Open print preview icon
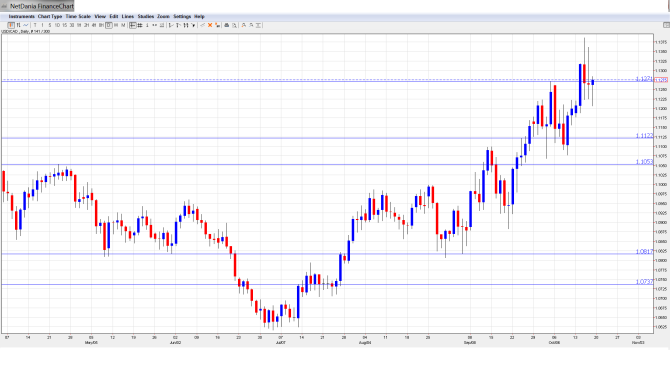This screenshot has height=376, width=670. pyautogui.click(x=234, y=26)
